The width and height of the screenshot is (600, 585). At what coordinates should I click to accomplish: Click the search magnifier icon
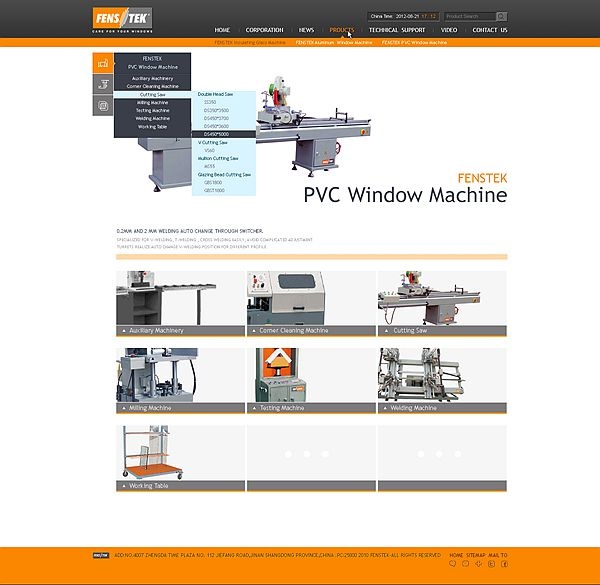(x=501, y=16)
